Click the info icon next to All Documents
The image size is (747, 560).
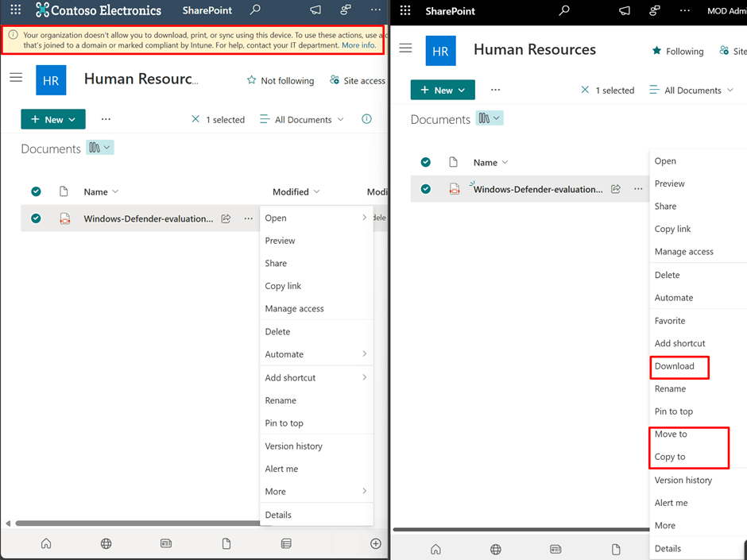pos(366,119)
